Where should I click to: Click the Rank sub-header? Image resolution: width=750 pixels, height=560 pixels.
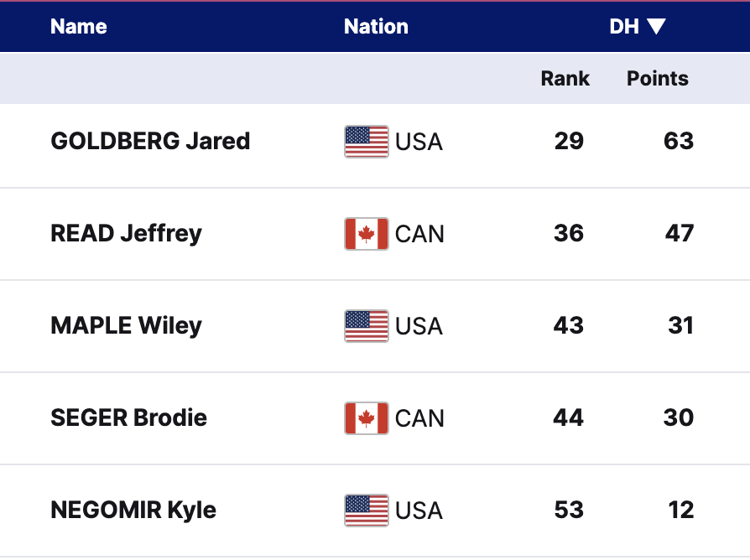[565, 79]
